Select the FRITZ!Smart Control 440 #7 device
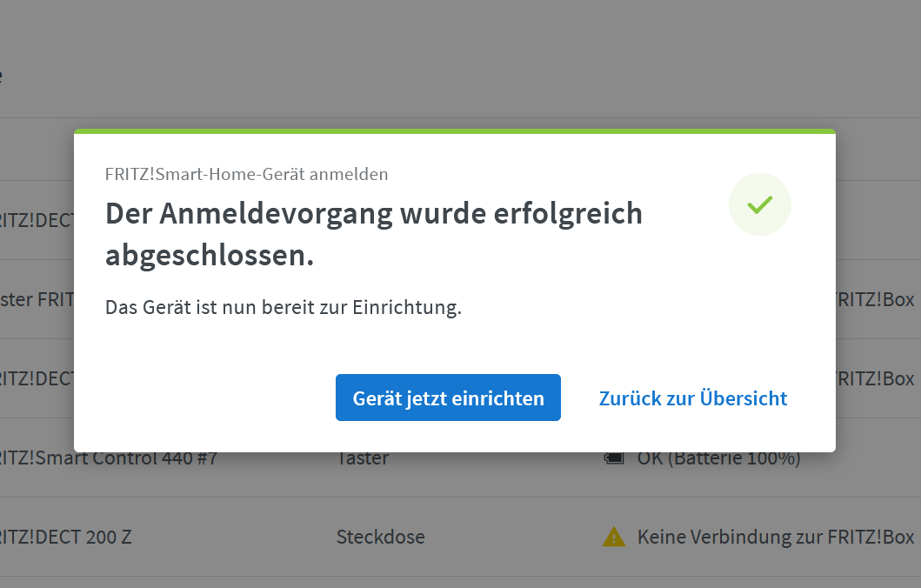 (109, 459)
